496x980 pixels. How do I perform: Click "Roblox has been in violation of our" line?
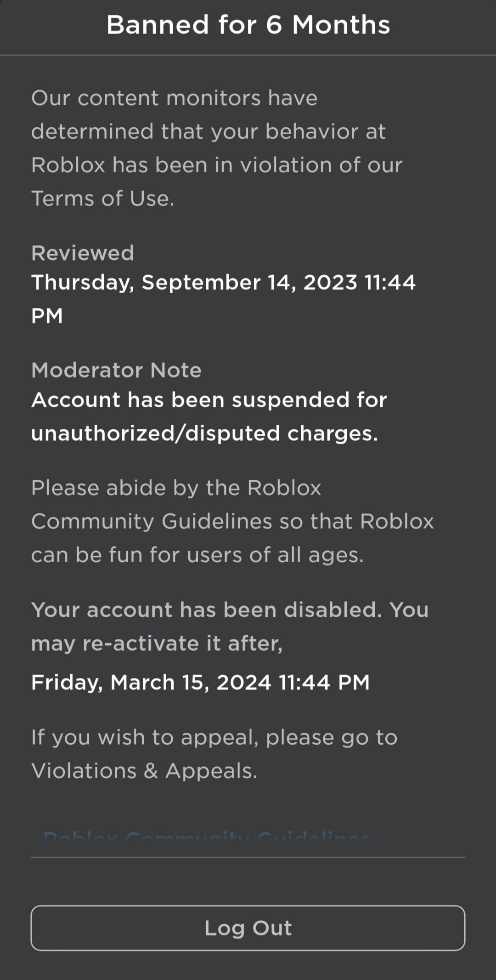coord(217,165)
